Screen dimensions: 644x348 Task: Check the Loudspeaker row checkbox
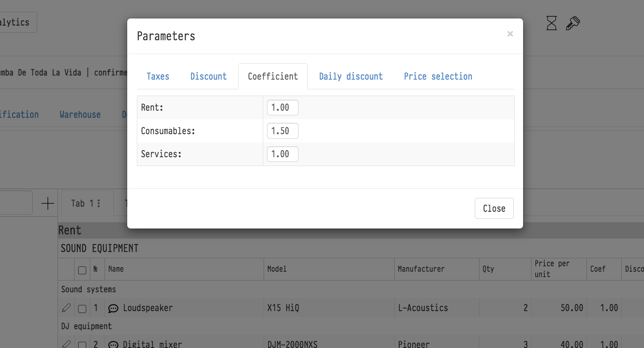coord(82,309)
